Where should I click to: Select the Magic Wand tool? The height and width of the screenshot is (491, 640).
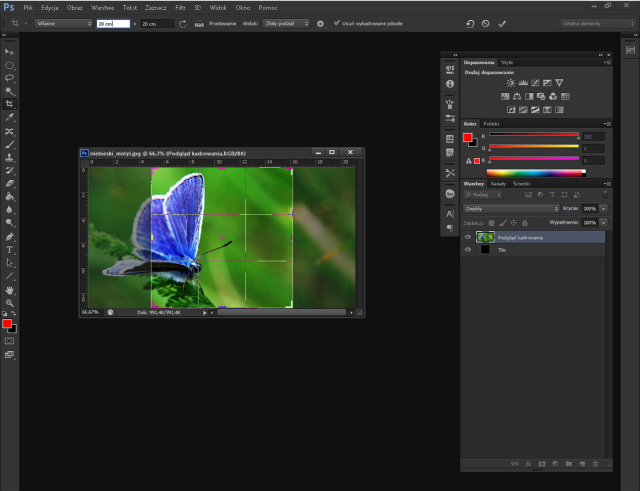tap(9, 91)
